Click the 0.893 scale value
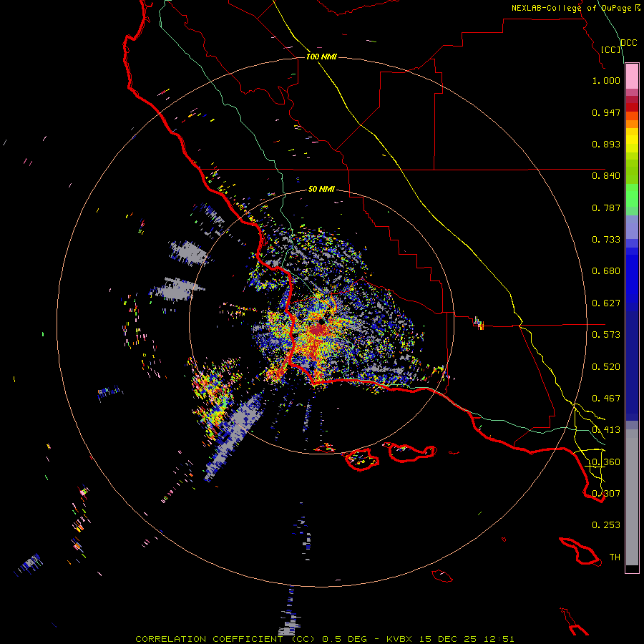The height and width of the screenshot is (644, 644). coord(606,144)
